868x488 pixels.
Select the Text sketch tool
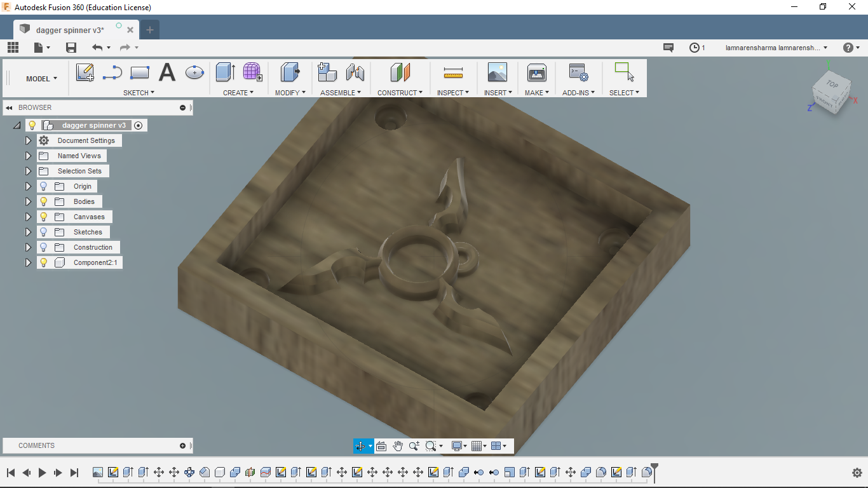[167, 72]
